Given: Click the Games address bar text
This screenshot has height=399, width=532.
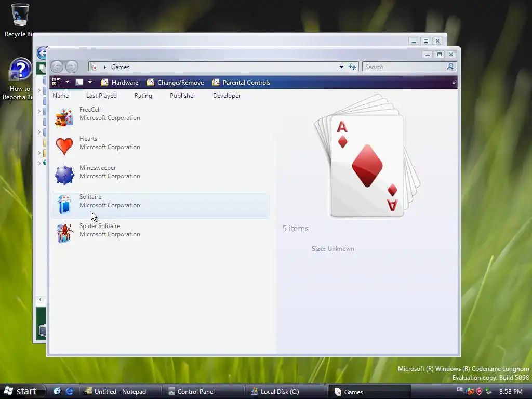Looking at the screenshot, I should tap(120, 67).
